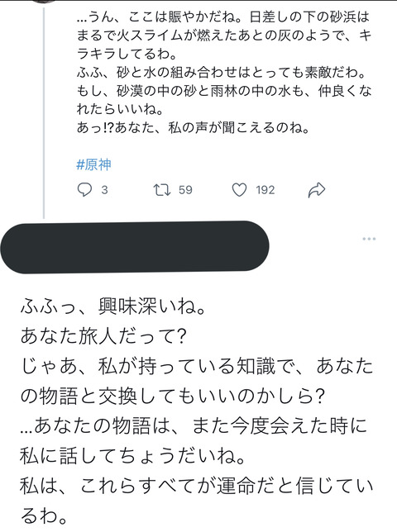397x532 pixels.
Task: Like the tweet with the heart icon
Action: click(x=239, y=190)
